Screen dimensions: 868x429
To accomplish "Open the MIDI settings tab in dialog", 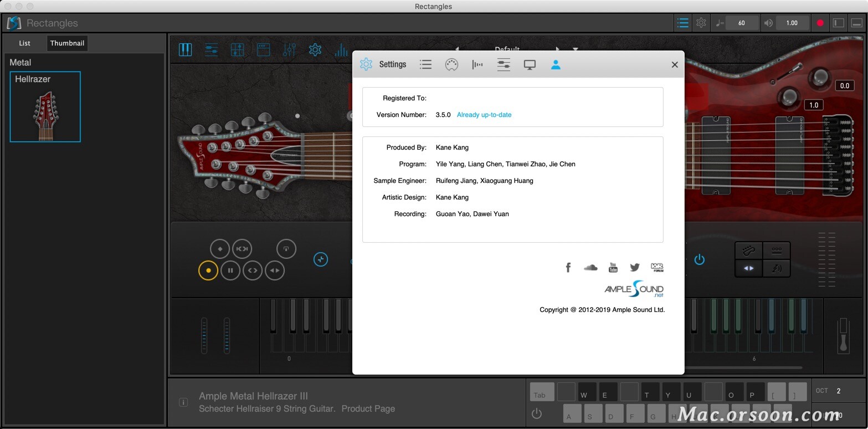I will [x=451, y=64].
